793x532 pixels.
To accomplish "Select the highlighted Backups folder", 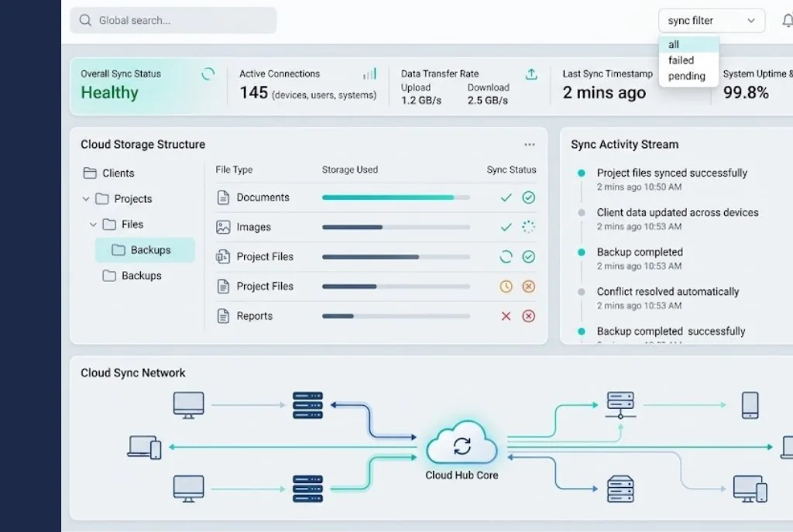I will pyautogui.click(x=145, y=250).
